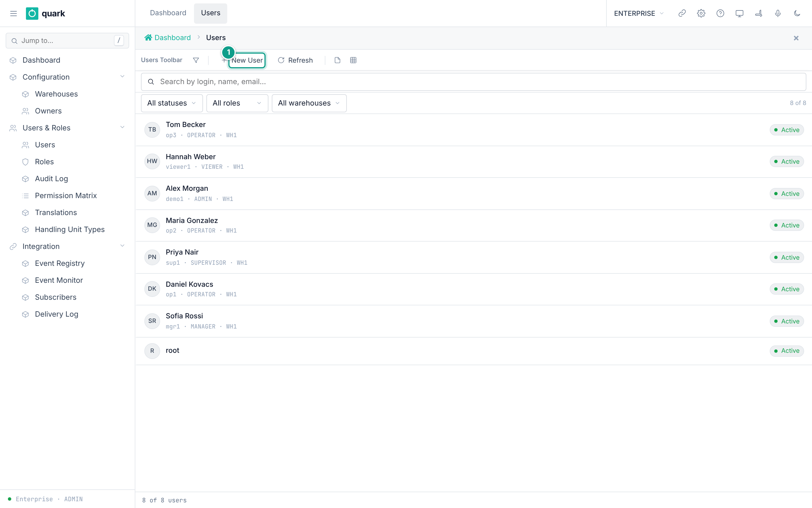Viewport: 812px width, 508px height.
Task: Select the Users tab
Action: coord(210,13)
